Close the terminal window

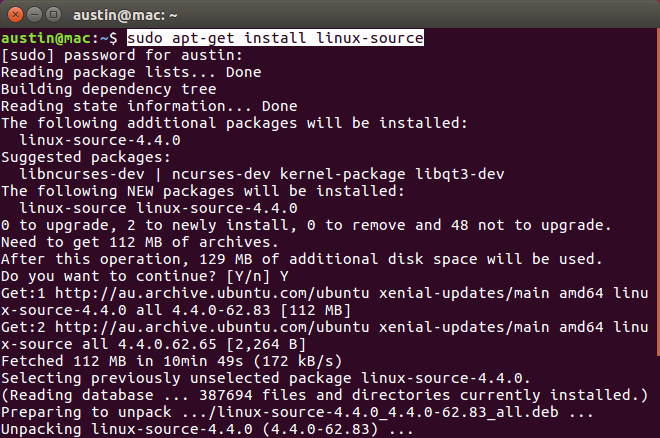click(13, 14)
